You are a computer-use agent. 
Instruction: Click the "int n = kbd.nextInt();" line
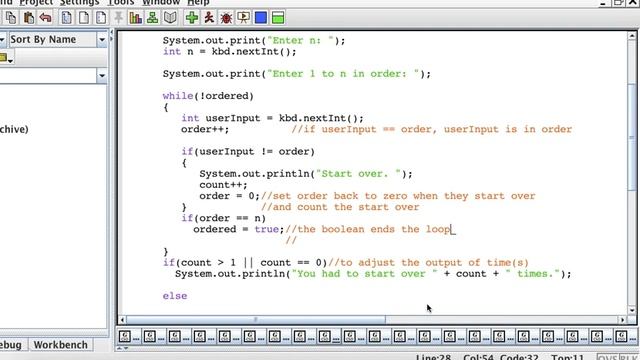pyautogui.click(x=229, y=51)
